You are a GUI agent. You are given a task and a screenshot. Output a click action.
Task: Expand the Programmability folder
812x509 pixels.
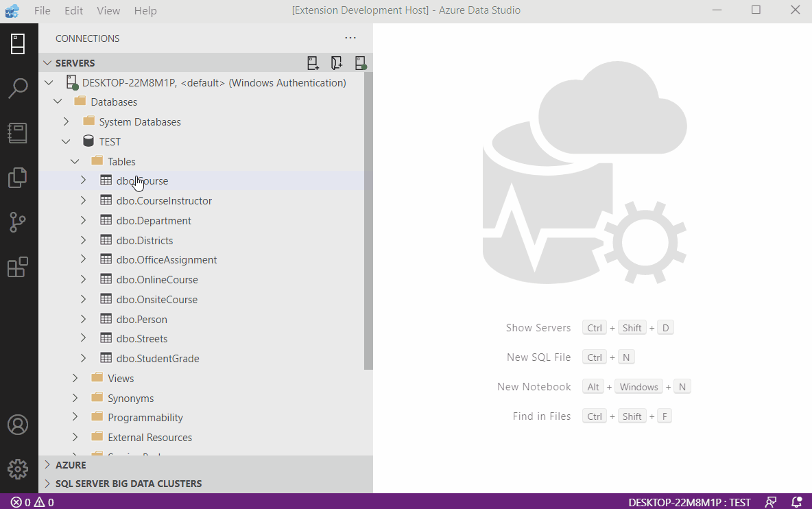point(75,417)
